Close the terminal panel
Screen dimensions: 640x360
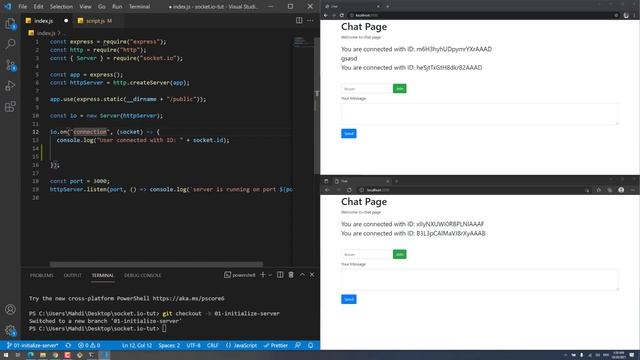[312, 275]
